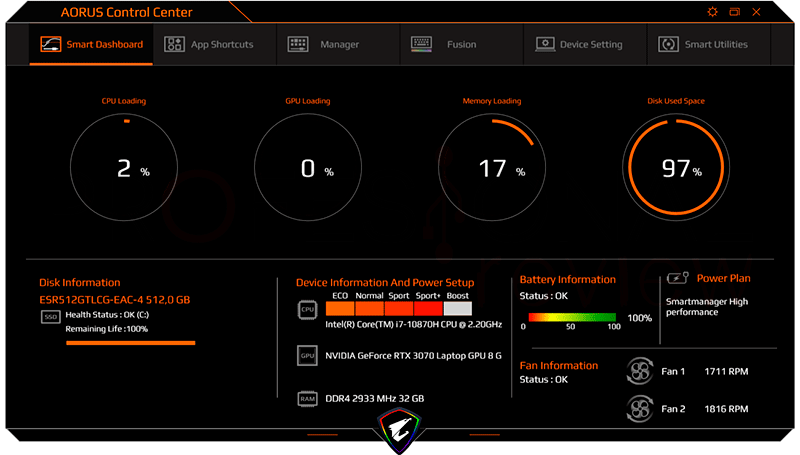Select the Sport+ power mode segment

428,309
